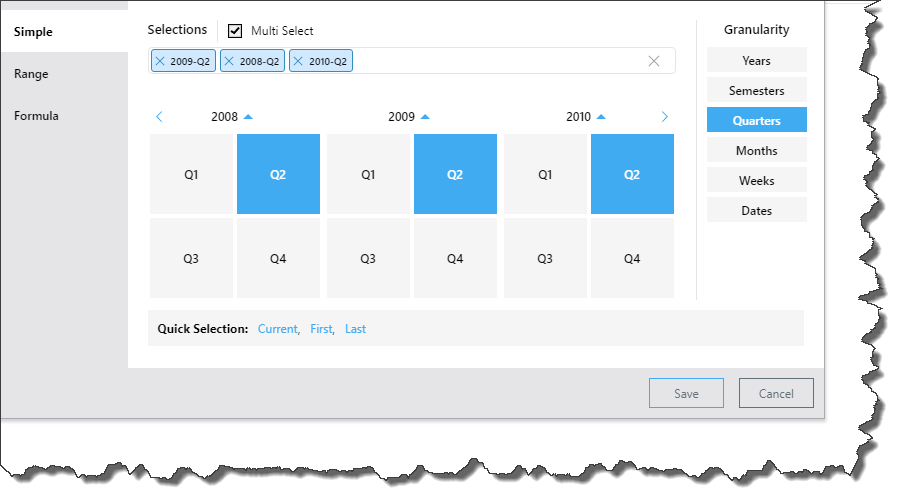
Task: Go to next years with right arrow
Action: click(x=665, y=117)
